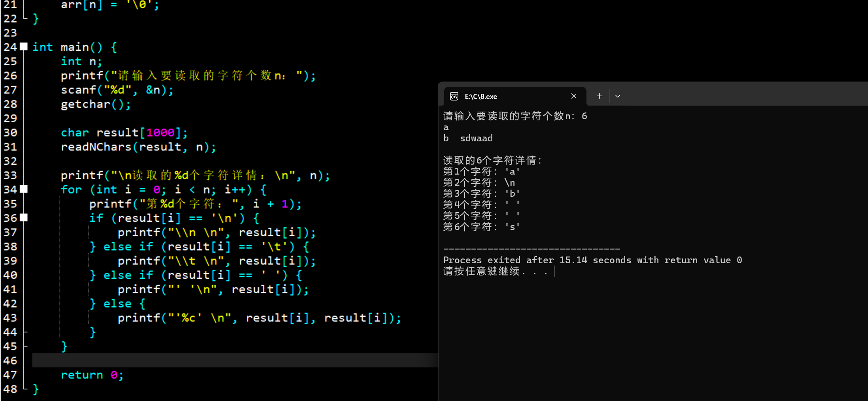Click the terminal prompt line ending in "6"

click(515, 116)
